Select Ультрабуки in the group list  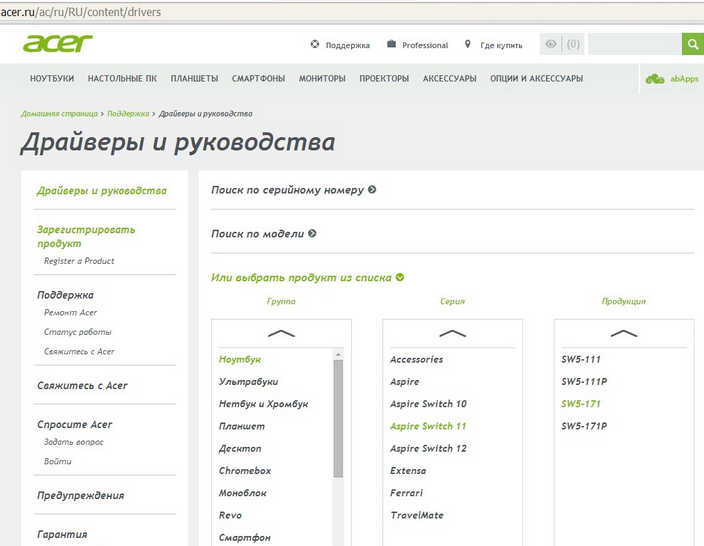click(x=248, y=382)
